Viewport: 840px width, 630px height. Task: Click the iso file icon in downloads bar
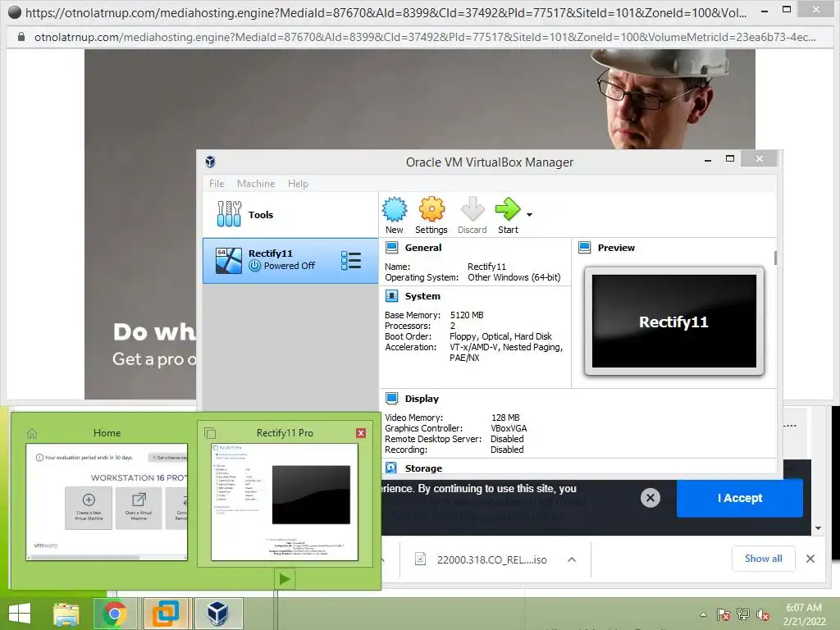tap(421, 559)
